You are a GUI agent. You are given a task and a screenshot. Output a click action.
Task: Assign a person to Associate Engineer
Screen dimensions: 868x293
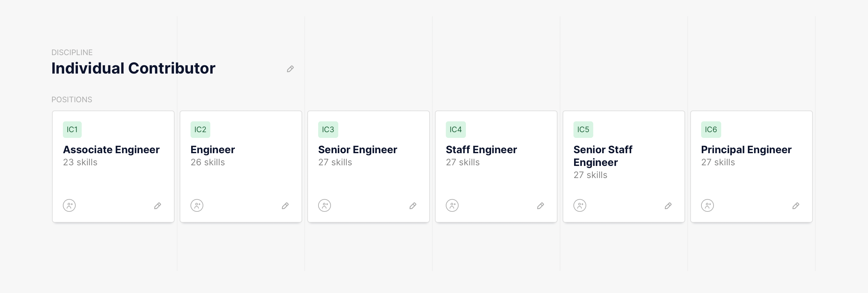[70, 205]
